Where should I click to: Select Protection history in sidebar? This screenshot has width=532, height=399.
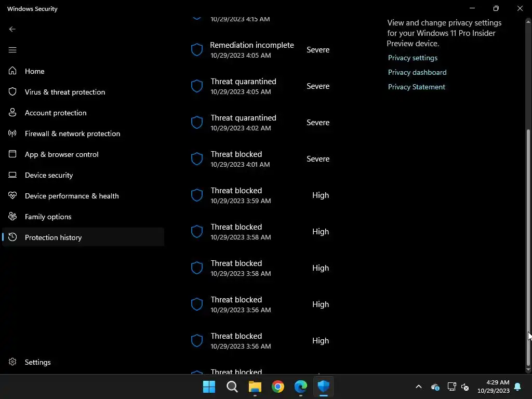(x=83, y=237)
